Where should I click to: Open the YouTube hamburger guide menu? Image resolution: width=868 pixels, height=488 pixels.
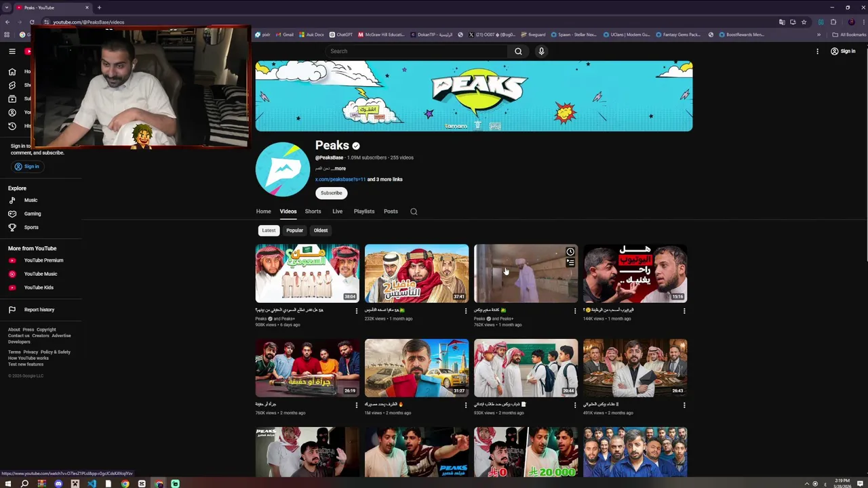12,51
